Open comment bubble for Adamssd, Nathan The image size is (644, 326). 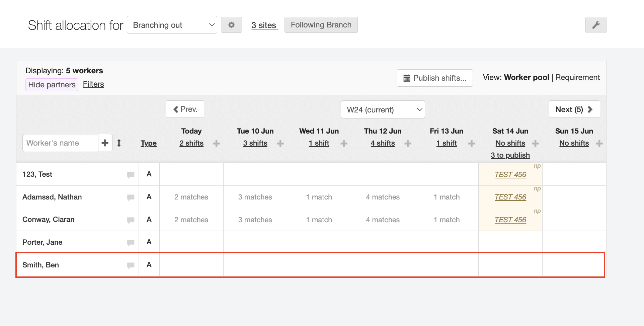pyautogui.click(x=131, y=197)
